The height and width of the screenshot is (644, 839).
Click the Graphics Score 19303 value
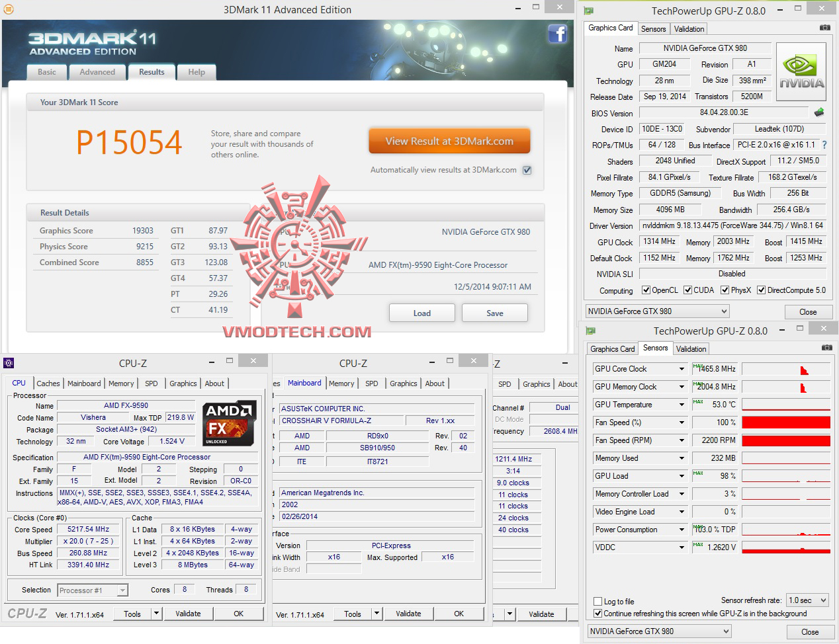coord(142,231)
